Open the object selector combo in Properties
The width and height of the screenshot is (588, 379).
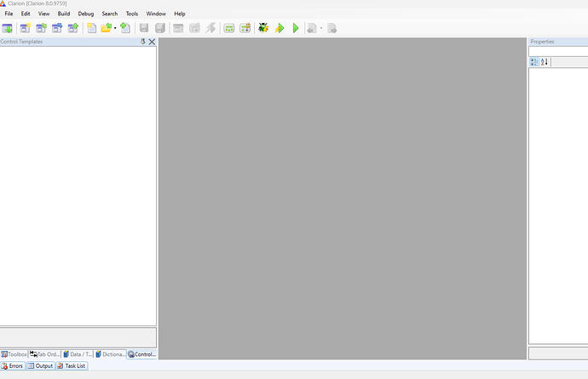[x=558, y=51]
